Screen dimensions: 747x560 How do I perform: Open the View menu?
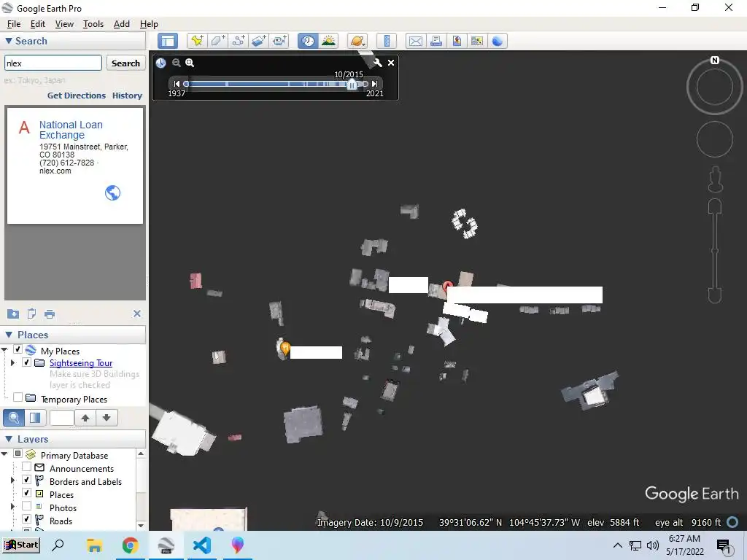[x=64, y=24]
